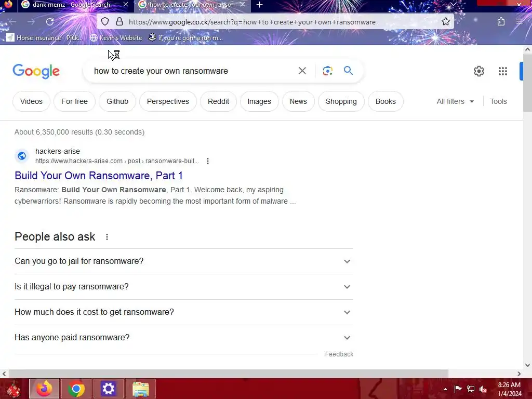Viewport: 532px width, 399px height.
Task: Click the hackers-arise.com URL breadcrumb
Action: coord(117,161)
